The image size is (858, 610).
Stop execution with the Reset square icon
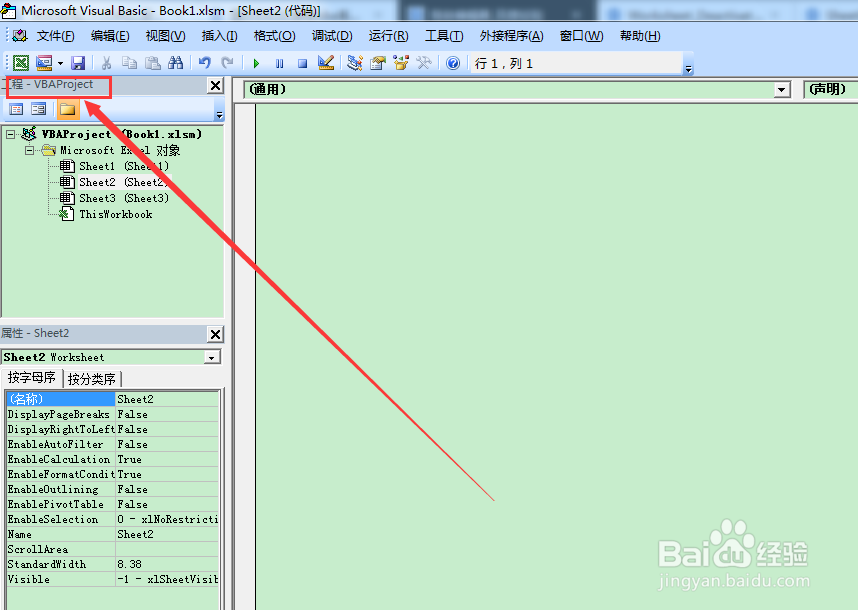tap(303, 63)
